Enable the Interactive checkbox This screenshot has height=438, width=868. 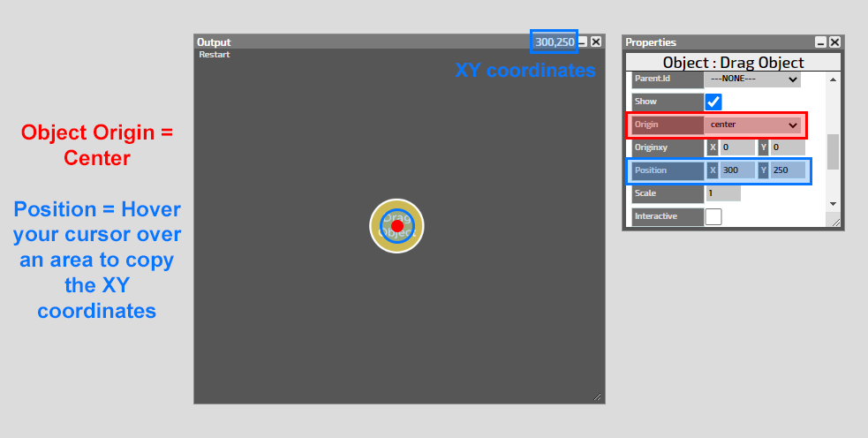click(713, 216)
